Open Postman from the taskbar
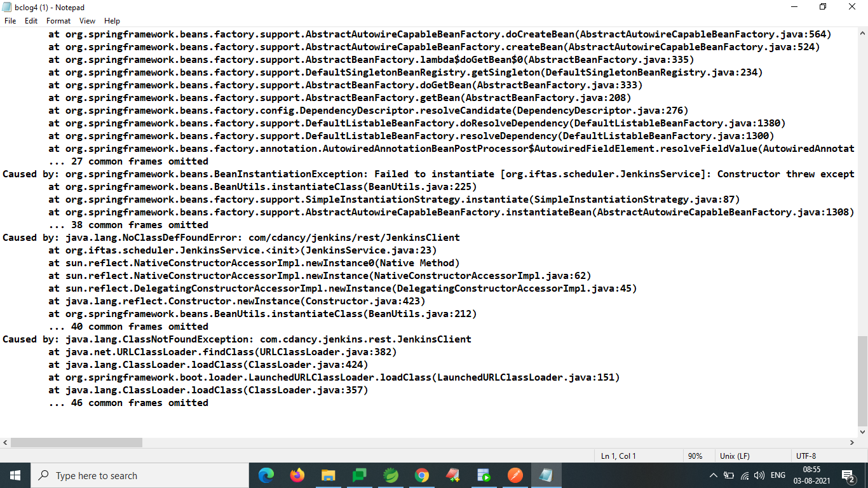This screenshot has height=488, width=868. [515, 475]
